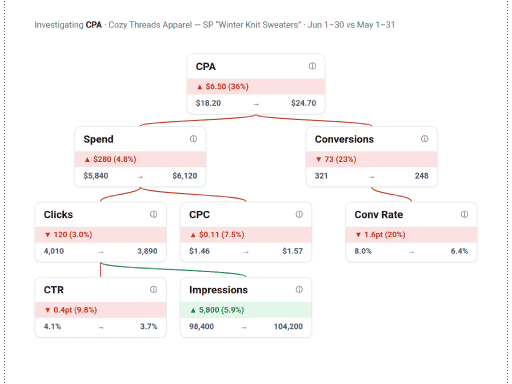Select the Conversions node title
Viewport: 512px width, 384px height.
click(x=344, y=139)
